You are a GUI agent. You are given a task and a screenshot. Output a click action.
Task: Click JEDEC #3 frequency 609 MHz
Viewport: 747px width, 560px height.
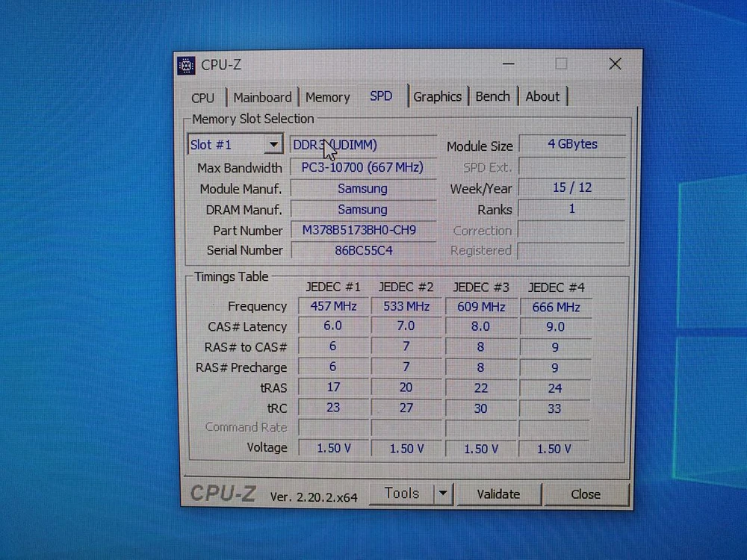(480, 307)
